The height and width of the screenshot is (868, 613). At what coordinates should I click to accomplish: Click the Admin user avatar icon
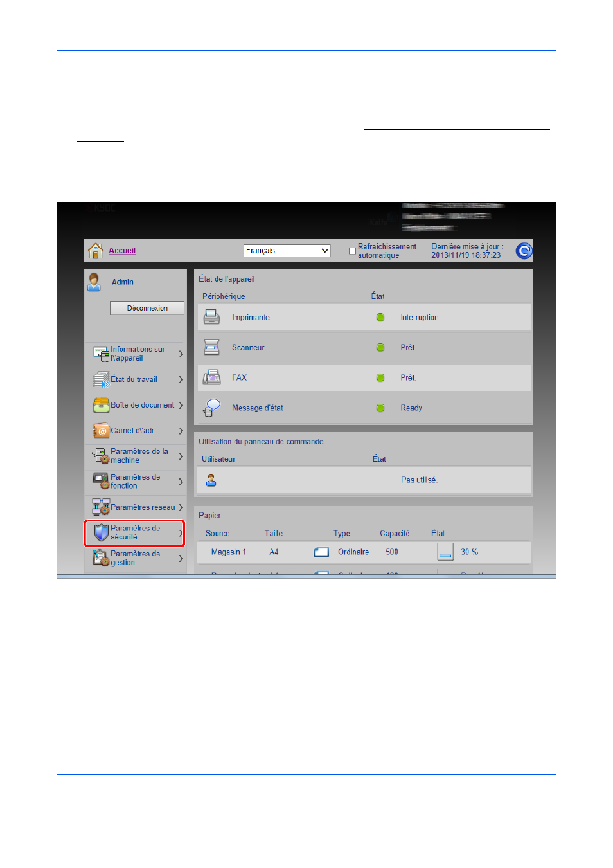click(94, 282)
